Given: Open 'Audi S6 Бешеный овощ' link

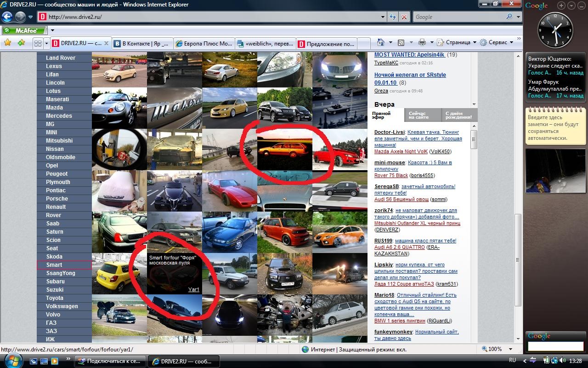Looking at the screenshot, I should [401, 199].
